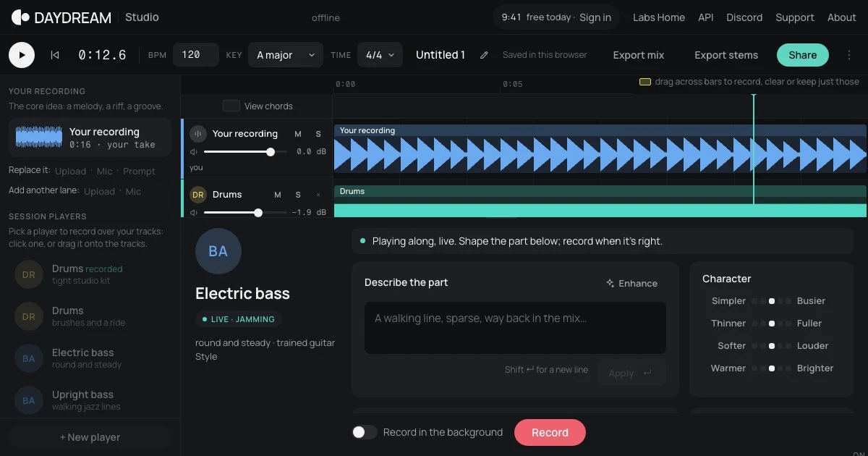868x456 pixels.
Task: Select the BA avatar of Upright bass player
Action: click(x=29, y=401)
